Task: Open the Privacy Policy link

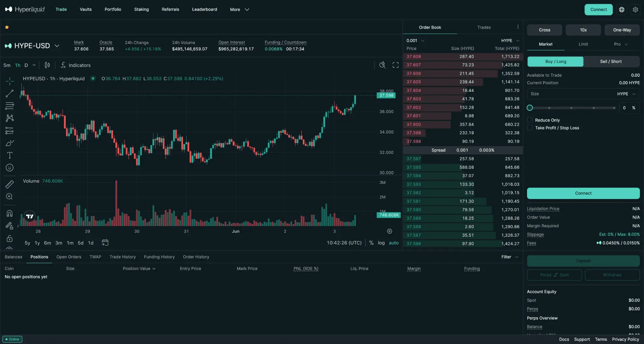Action: click(x=625, y=339)
